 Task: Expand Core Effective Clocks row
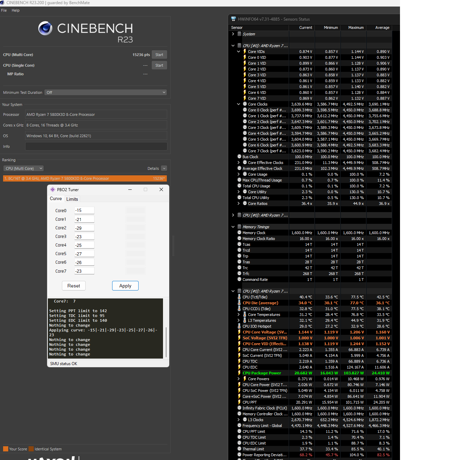tap(239, 162)
